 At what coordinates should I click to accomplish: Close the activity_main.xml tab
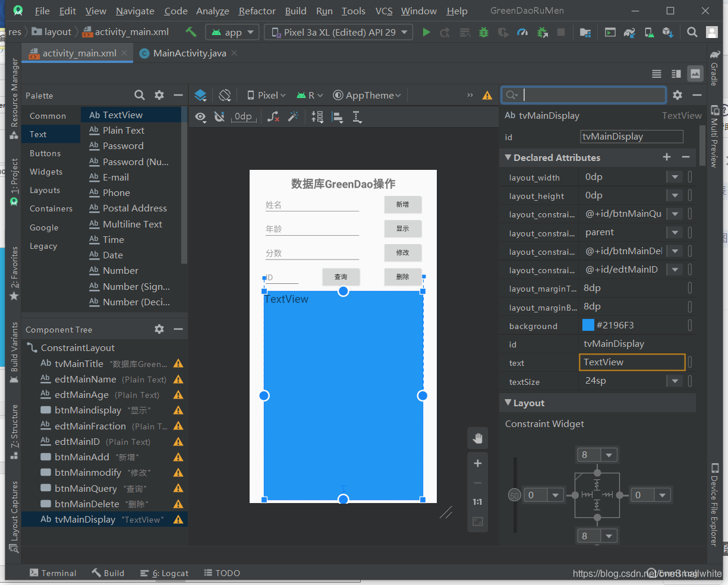tap(125, 53)
